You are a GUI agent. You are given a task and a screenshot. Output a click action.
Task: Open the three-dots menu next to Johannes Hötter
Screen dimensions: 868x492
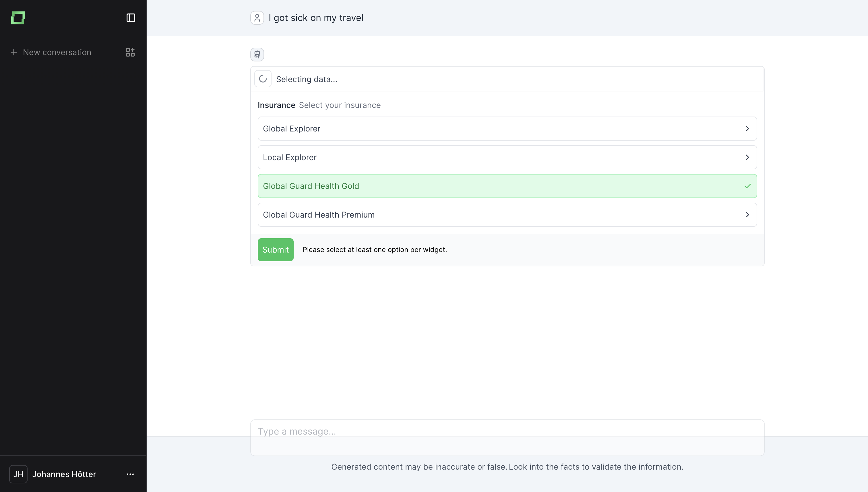(x=130, y=474)
